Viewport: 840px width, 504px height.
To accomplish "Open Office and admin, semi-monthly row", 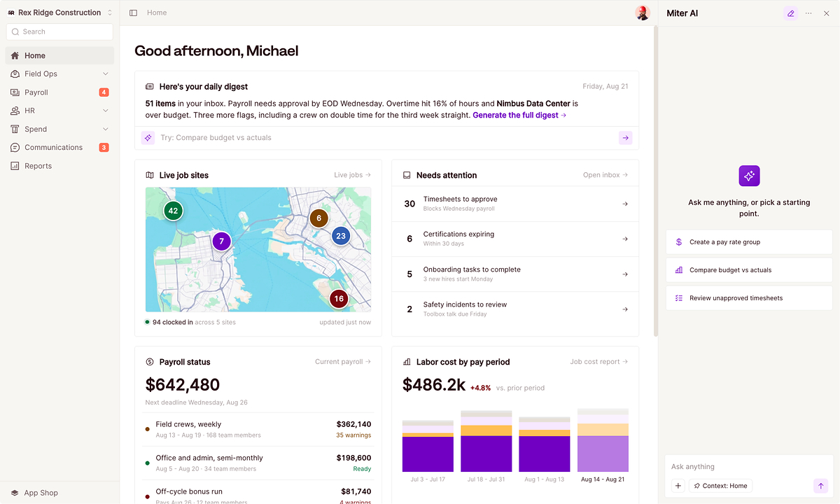I will pos(258,463).
